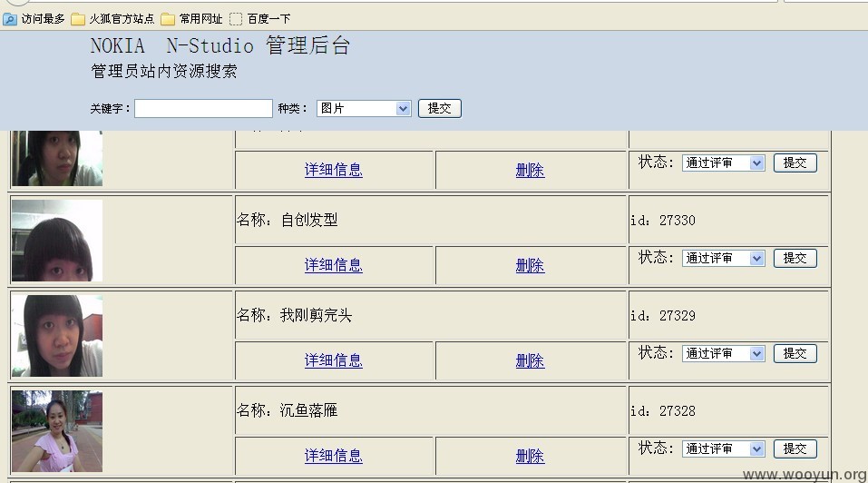This screenshot has height=483, width=868.
Task: Focus the 关键字 keyword input field
Action: (203, 108)
